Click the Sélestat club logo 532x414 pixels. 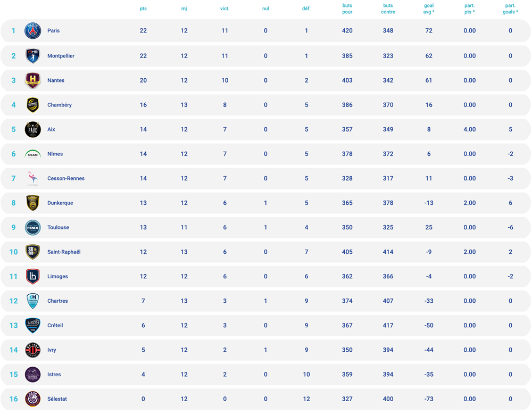(x=33, y=399)
